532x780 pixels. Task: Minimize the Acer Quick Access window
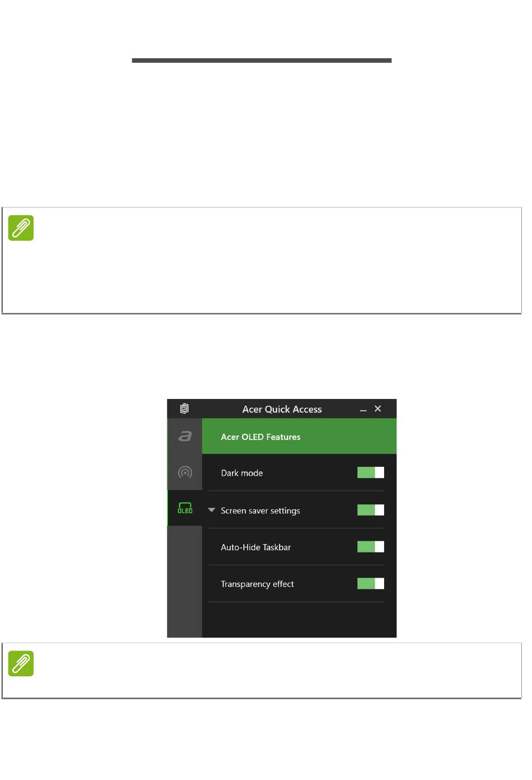(363, 410)
